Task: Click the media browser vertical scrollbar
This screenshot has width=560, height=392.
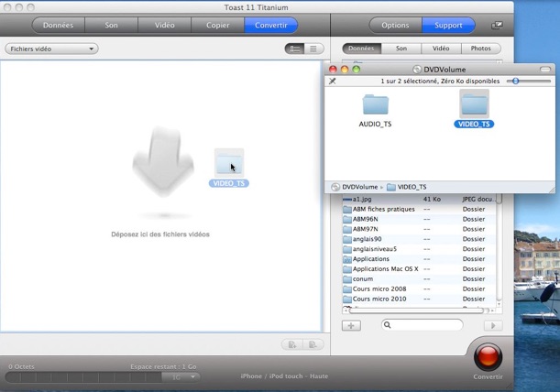Action: click(500, 250)
